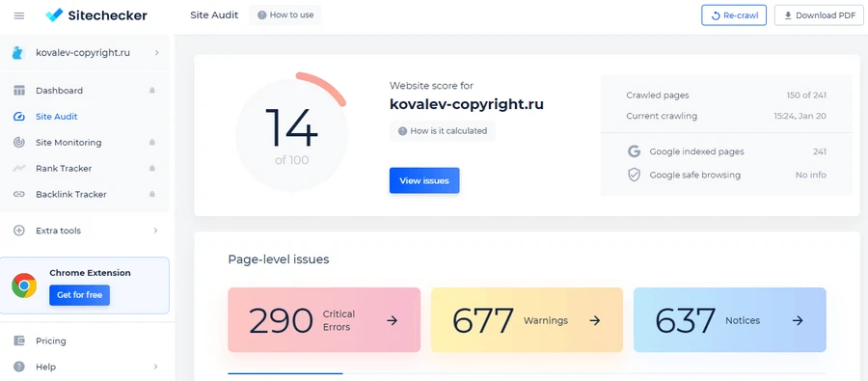This screenshot has width=868, height=381.
Task: Click the Re-crawl button
Action: [734, 15]
